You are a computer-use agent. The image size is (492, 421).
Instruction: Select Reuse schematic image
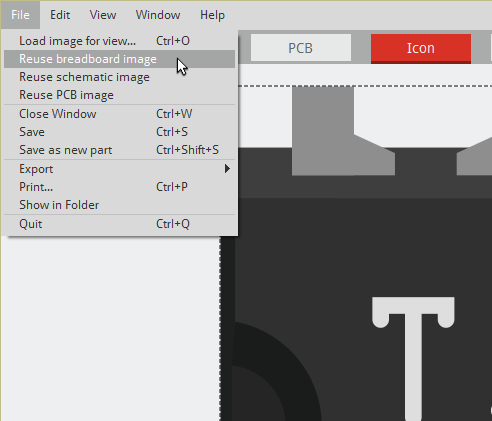pos(119,77)
